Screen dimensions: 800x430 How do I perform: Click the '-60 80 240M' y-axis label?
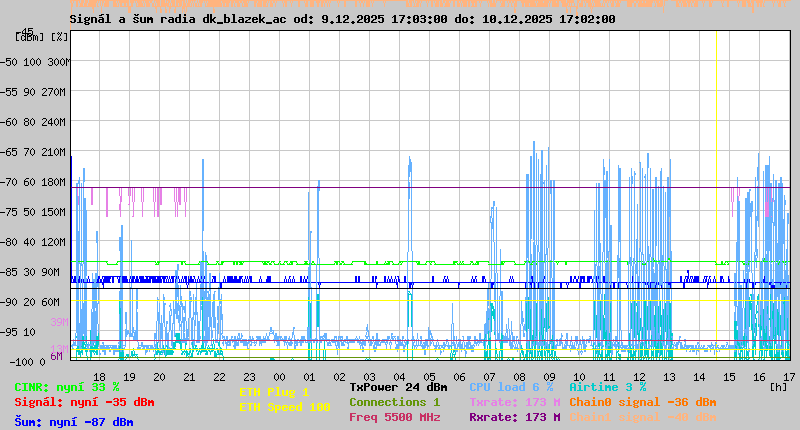click(x=33, y=122)
